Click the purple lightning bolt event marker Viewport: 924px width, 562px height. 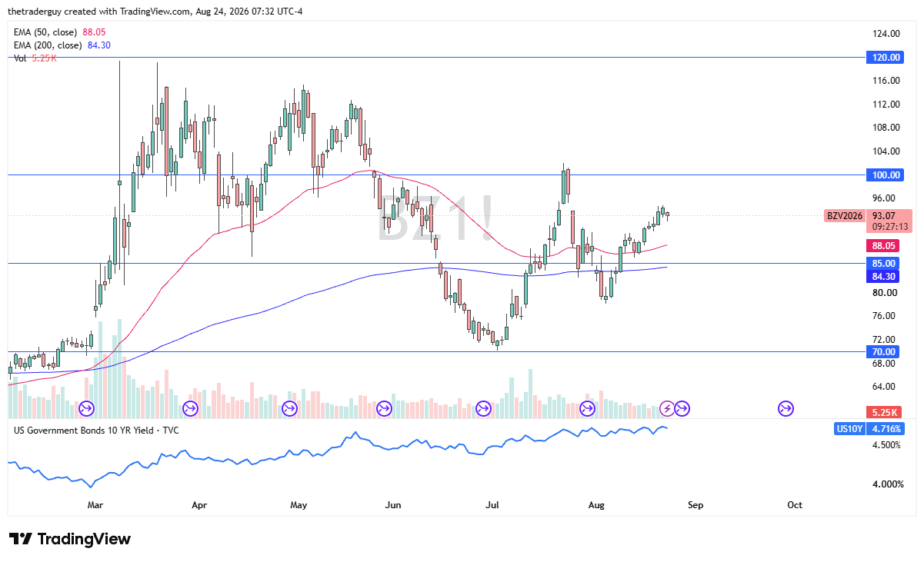(668, 408)
